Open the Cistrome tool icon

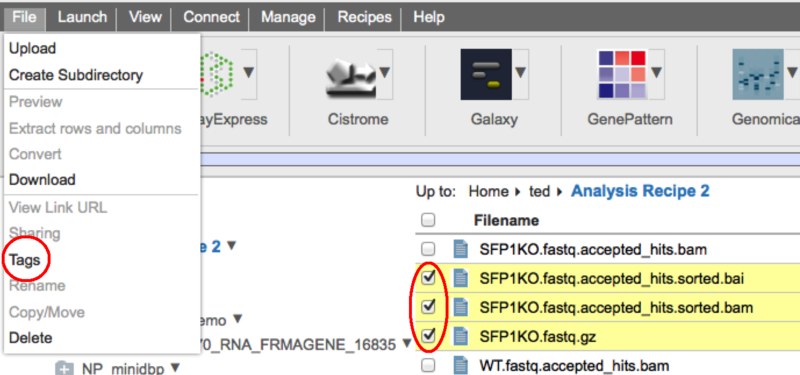[351, 74]
